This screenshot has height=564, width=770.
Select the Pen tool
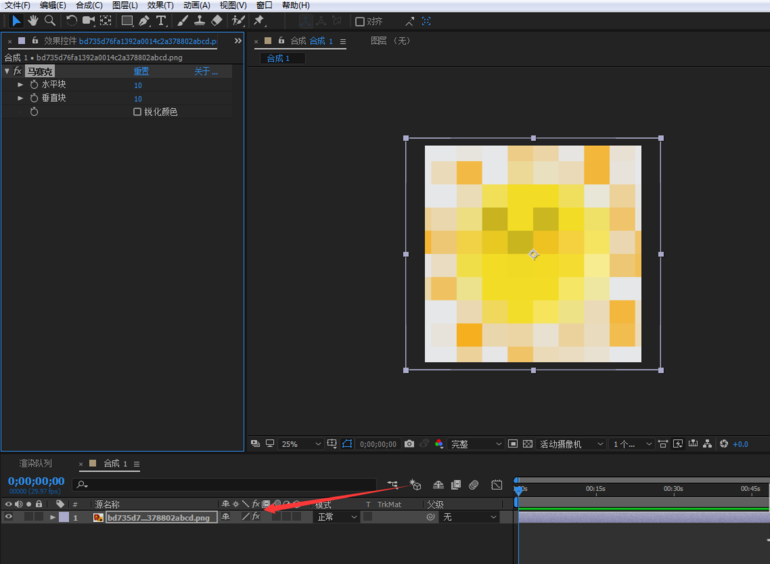[x=144, y=21]
